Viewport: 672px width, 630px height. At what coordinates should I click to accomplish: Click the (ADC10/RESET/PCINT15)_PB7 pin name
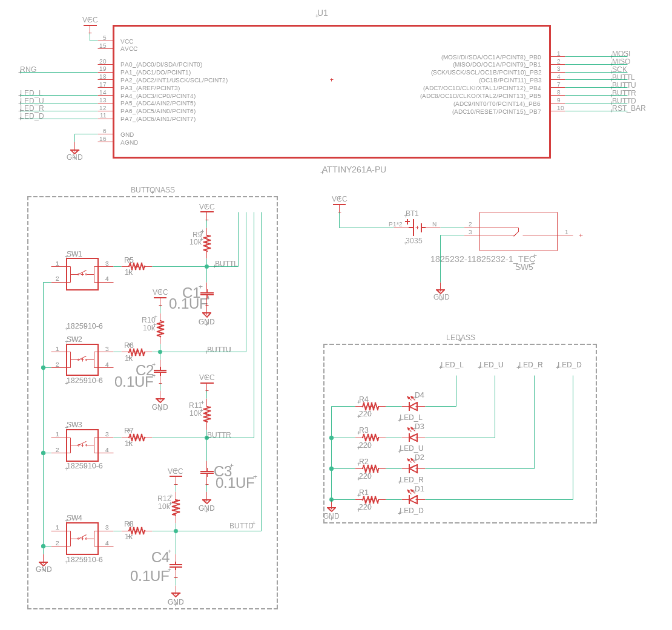pyautogui.click(x=496, y=111)
